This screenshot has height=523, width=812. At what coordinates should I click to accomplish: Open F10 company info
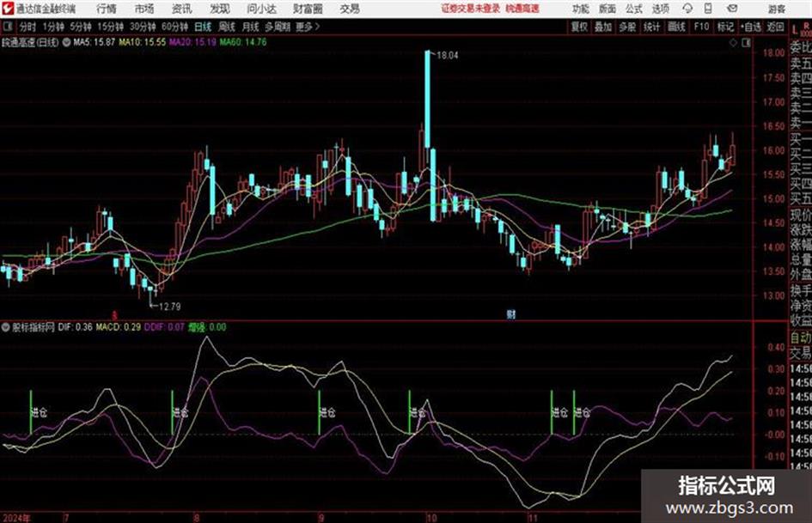(x=701, y=27)
